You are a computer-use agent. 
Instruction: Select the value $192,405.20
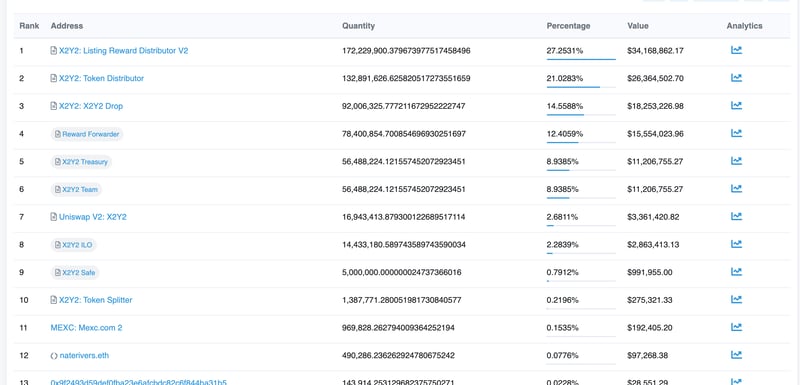pos(649,328)
